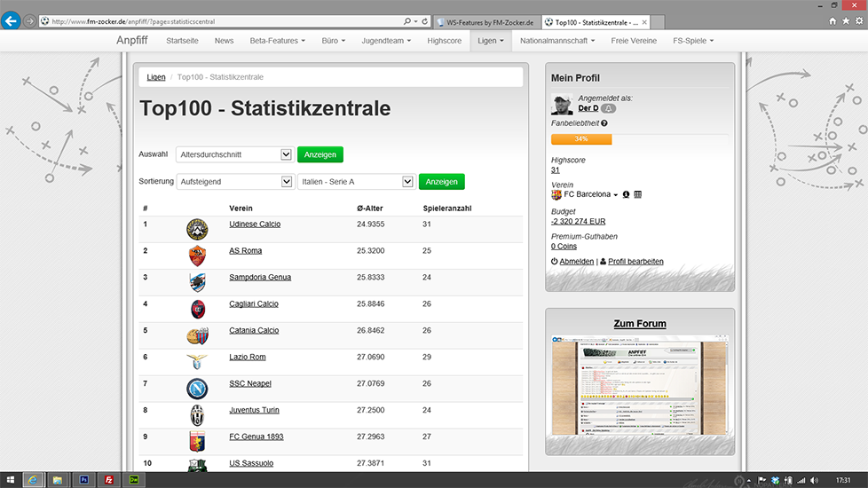Click the SSC Neapel club logo

(197, 389)
